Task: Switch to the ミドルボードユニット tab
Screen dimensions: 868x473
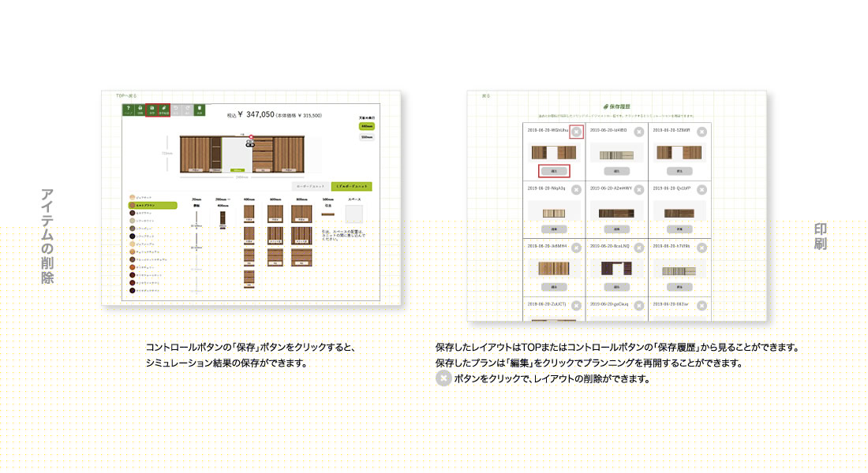Action: (x=352, y=186)
